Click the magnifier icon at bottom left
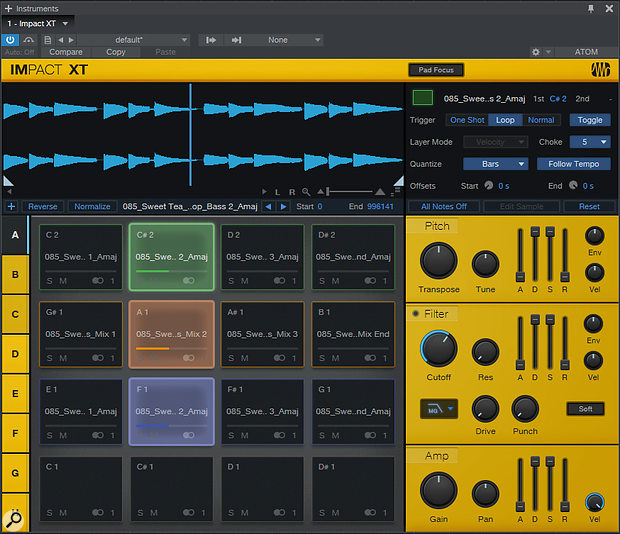 [13, 519]
